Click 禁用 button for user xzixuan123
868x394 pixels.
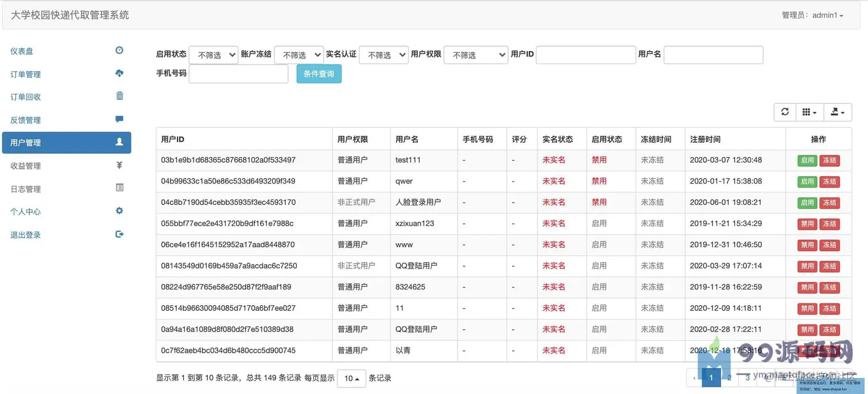(807, 224)
